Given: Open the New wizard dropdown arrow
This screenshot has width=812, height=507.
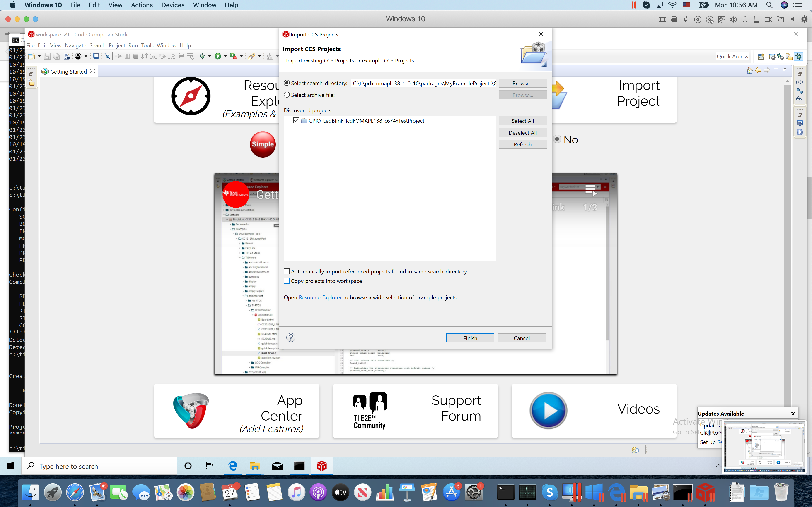Looking at the screenshot, I should pyautogui.click(x=39, y=56).
